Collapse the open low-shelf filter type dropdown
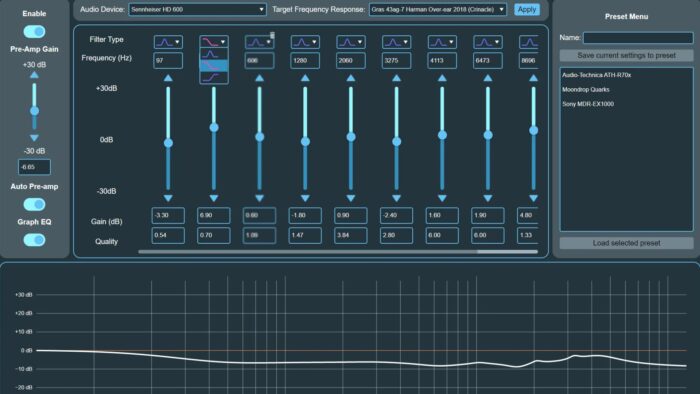 point(214,42)
